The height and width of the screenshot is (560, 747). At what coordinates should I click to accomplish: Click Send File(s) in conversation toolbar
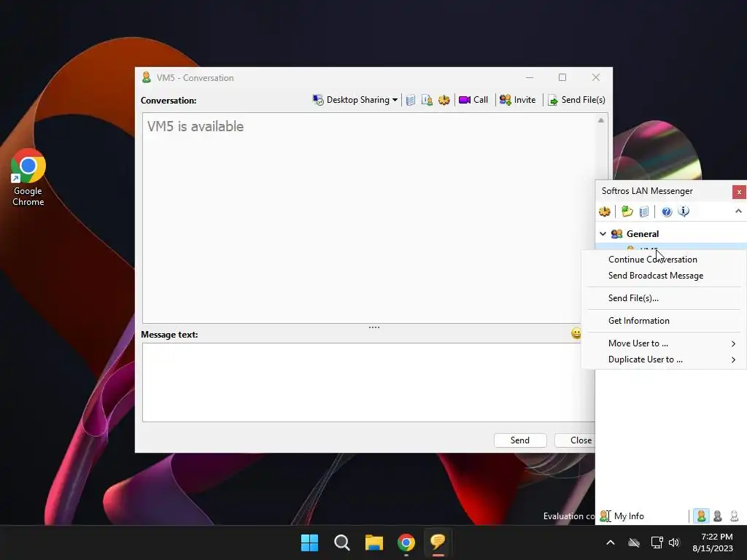click(x=577, y=100)
